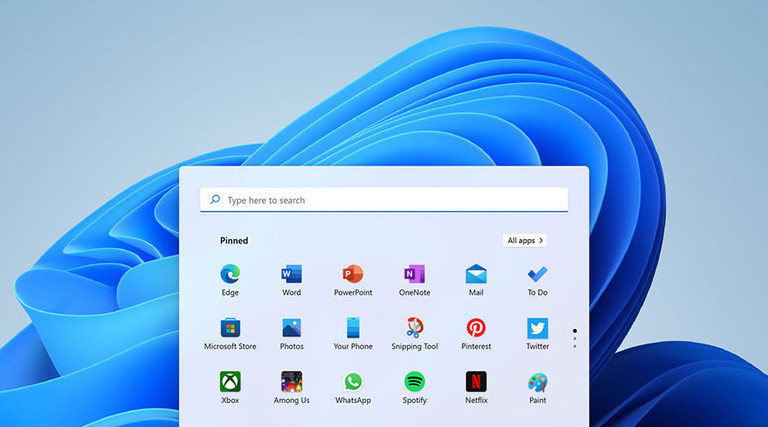Launch OneNote from the Start menu
This screenshot has width=768, height=427.
click(414, 280)
